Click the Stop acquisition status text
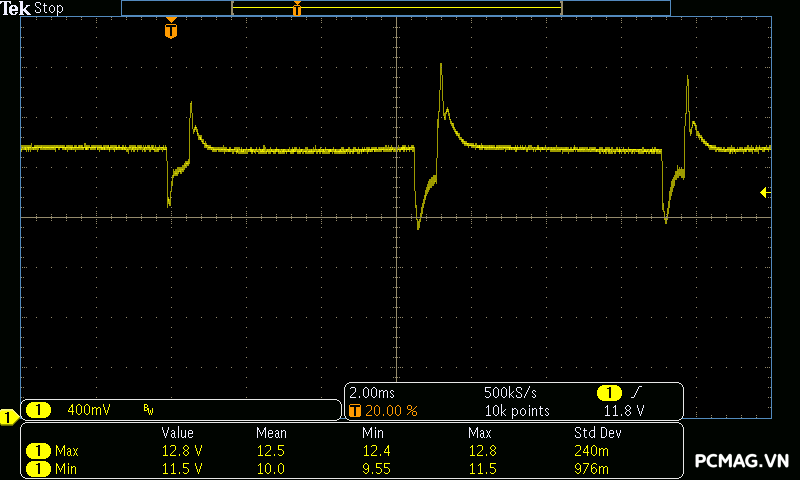This screenshot has width=800, height=480. [x=48, y=9]
